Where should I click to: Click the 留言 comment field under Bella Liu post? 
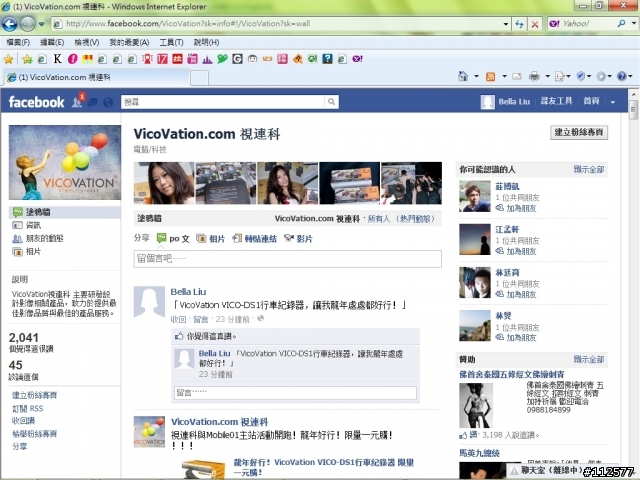tap(295, 393)
